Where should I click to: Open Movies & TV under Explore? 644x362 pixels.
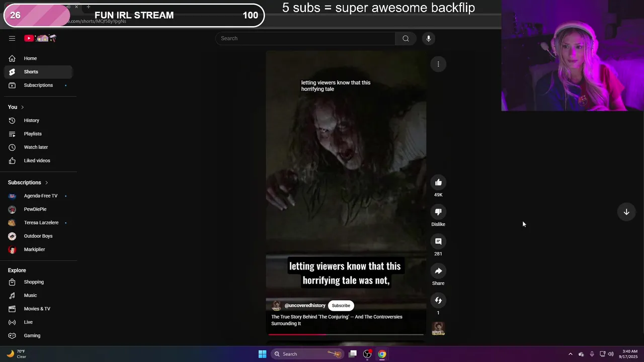tap(38, 309)
